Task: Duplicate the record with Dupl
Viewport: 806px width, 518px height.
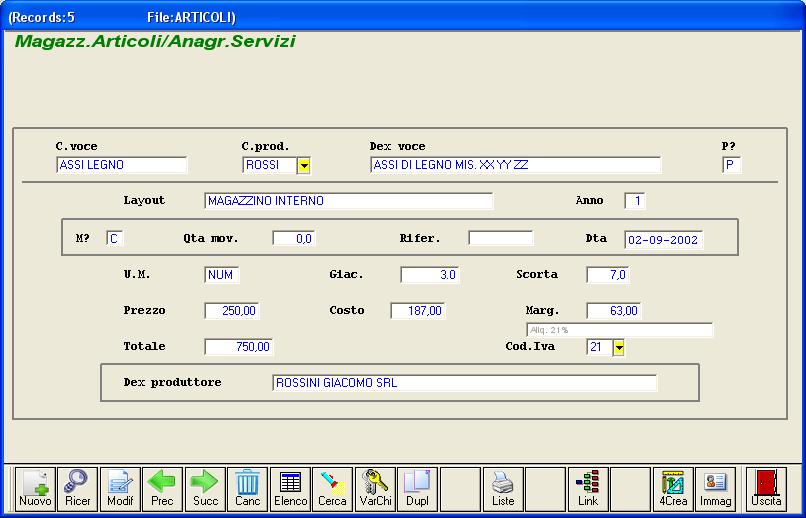Action: (x=418, y=489)
